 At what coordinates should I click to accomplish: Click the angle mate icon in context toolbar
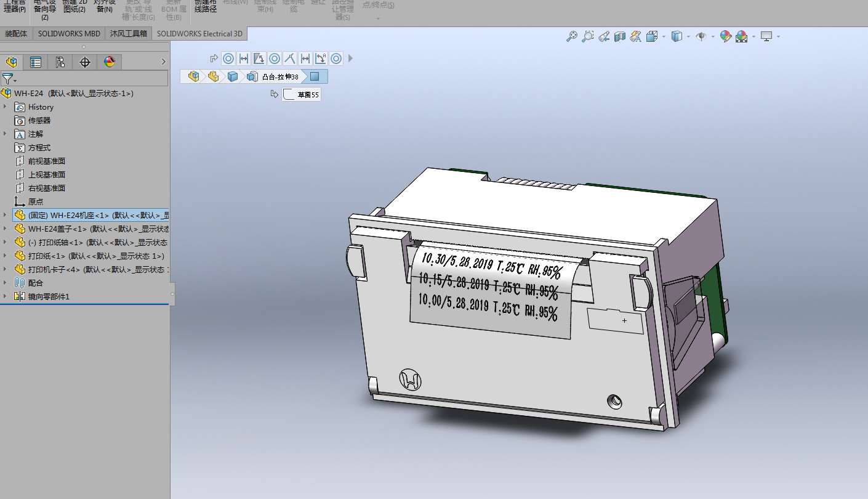(259, 59)
